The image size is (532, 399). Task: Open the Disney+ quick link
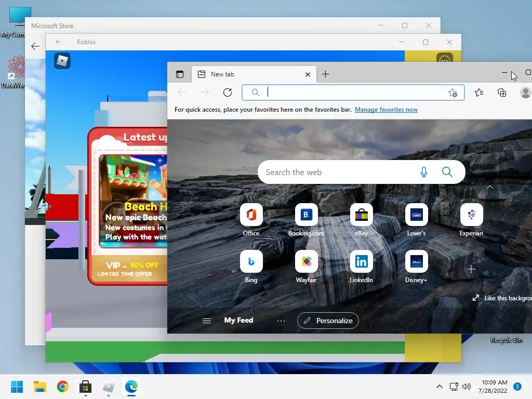pos(416,266)
